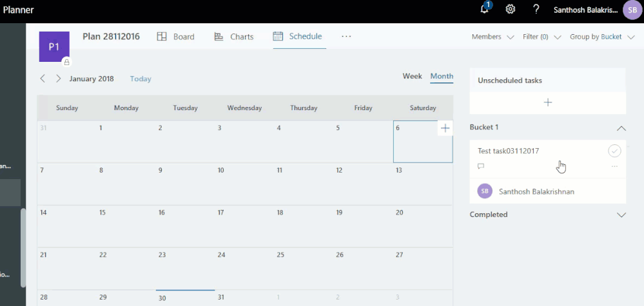644x306 pixels.
Task: Select the Schedule tab
Action: (x=298, y=36)
